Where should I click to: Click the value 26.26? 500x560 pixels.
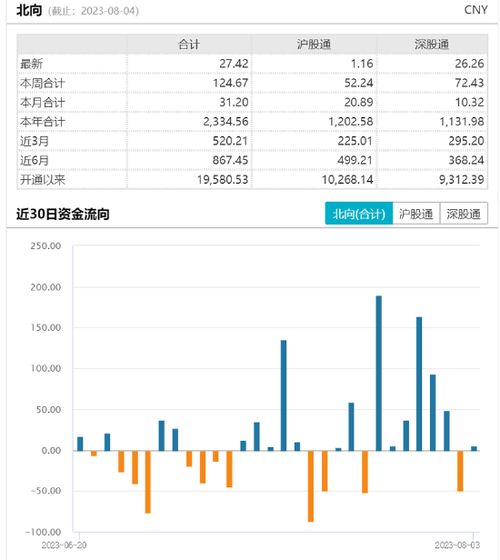(x=469, y=64)
